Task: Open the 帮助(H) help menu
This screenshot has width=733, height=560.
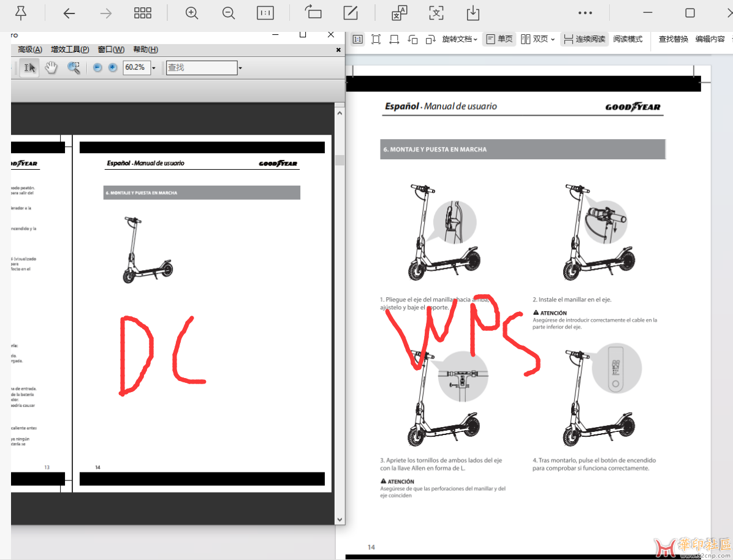Action: click(145, 50)
